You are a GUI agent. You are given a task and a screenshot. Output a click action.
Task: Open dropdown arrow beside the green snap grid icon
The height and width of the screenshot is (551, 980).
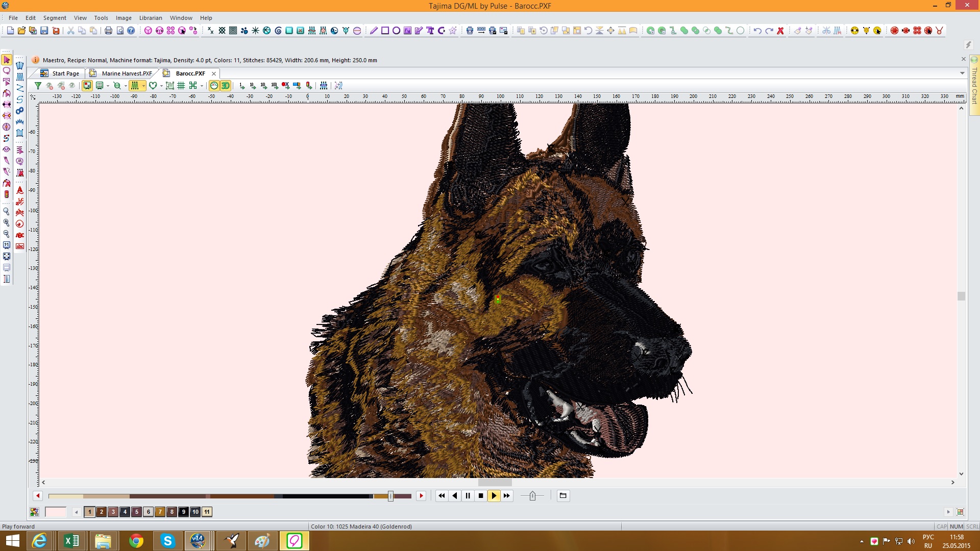pos(202,86)
